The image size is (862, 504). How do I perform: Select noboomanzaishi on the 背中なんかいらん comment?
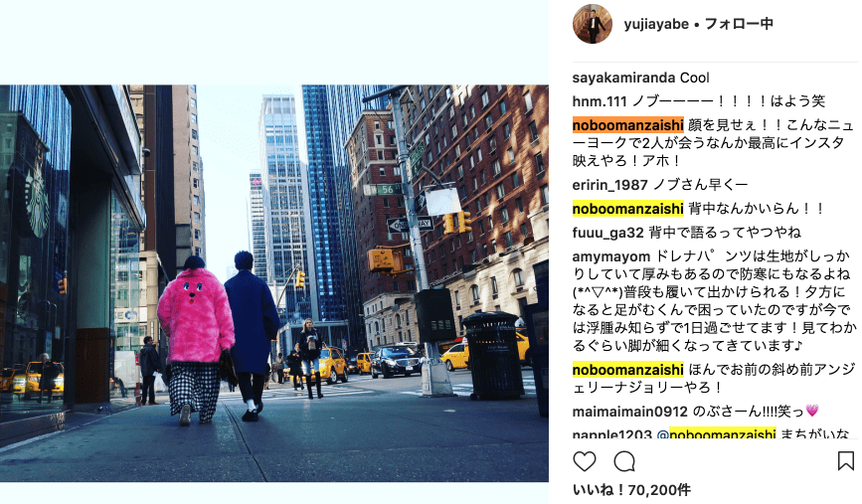tap(627, 209)
